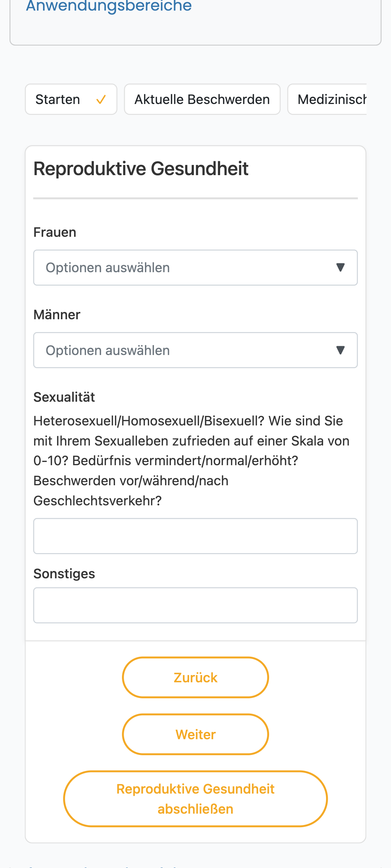Open the Frauen options dropdown
The height and width of the screenshot is (868, 391).
click(195, 267)
